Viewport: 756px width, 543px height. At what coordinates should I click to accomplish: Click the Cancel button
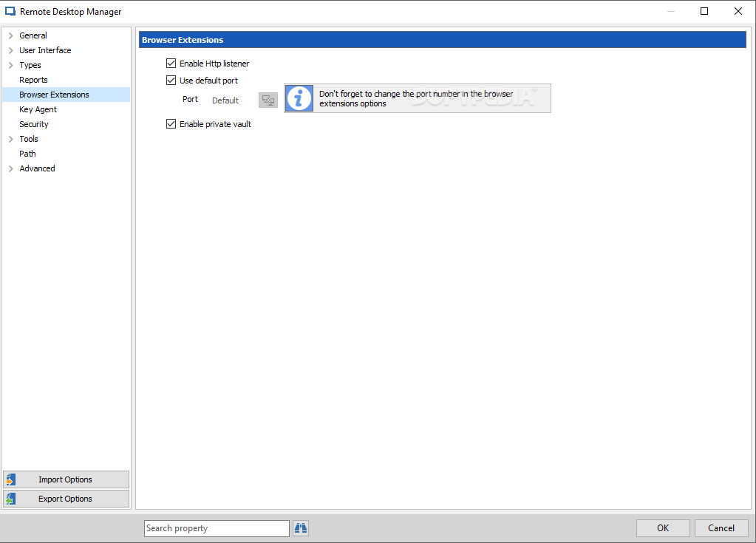point(721,528)
